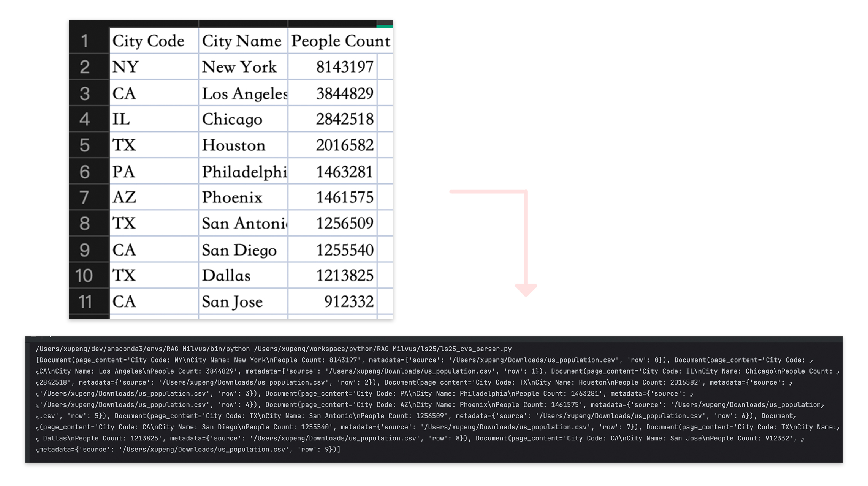This screenshot has height=486, width=868.
Task: Select spreadsheet row header 1
Action: click(x=85, y=41)
